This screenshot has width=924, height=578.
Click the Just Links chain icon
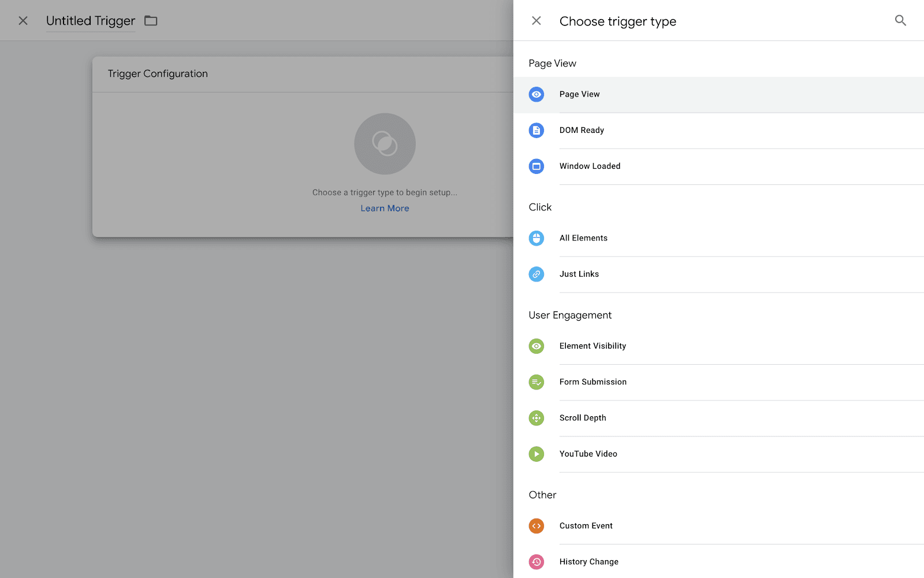click(x=536, y=274)
